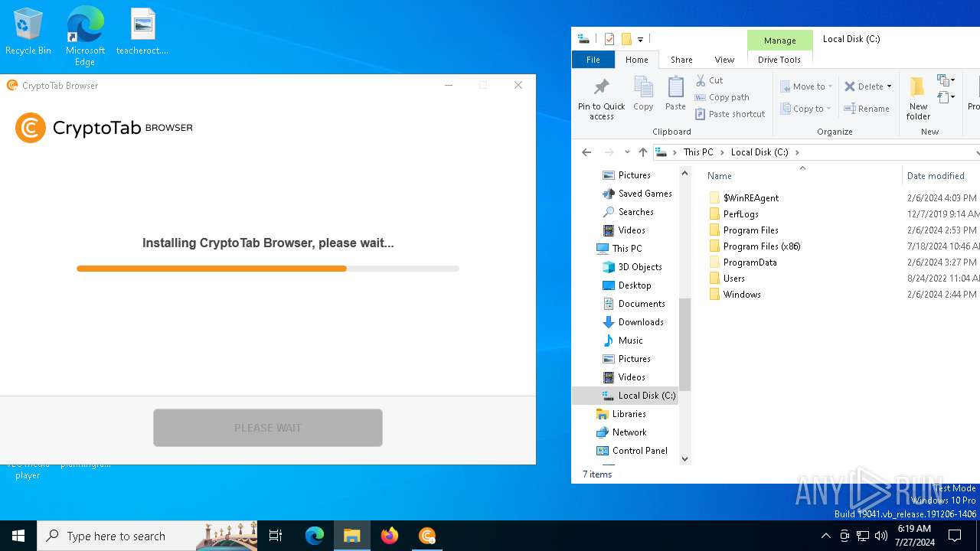980x551 pixels.
Task: Open the Recycle Bin desktop icon
Action: [x=28, y=32]
